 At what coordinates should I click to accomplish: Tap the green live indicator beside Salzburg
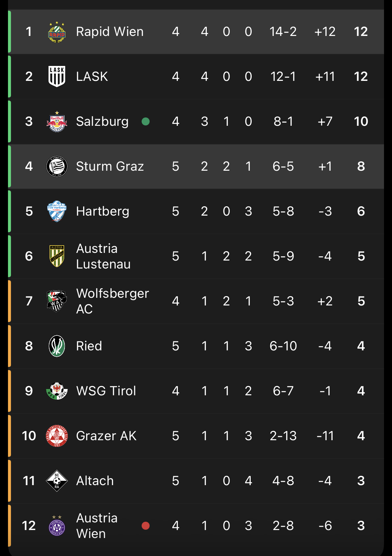point(146,121)
